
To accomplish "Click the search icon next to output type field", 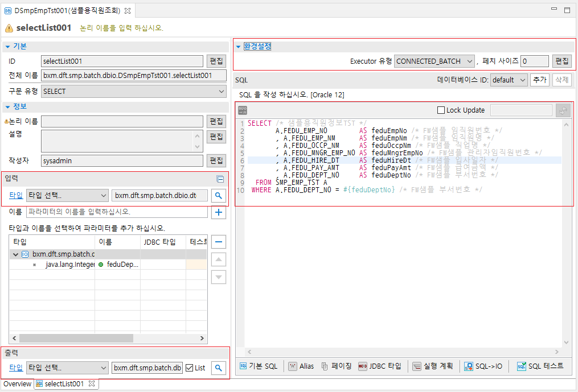I will click(218, 368).
